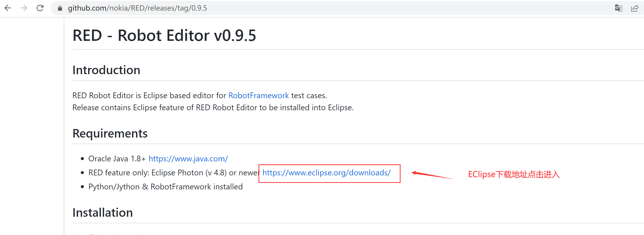Click the browser back arrow
Viewport: 644px width, 235px height.
click(8, 8)
